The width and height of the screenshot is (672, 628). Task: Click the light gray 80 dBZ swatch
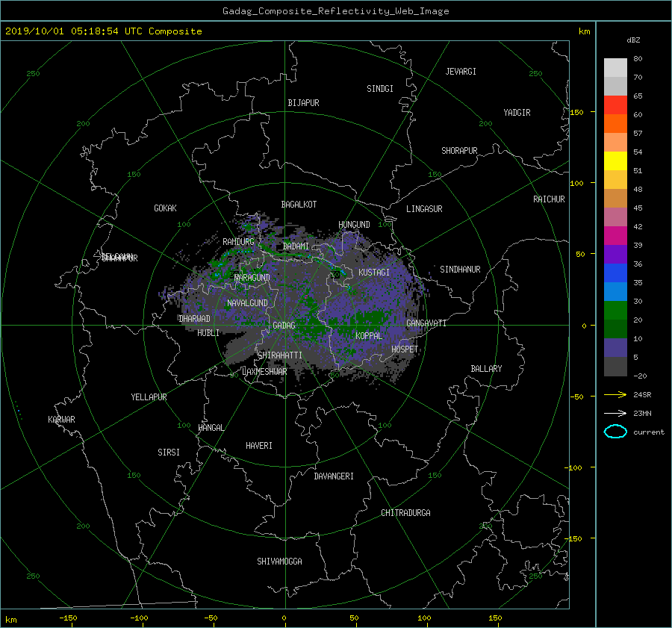[x=615, y=67]
